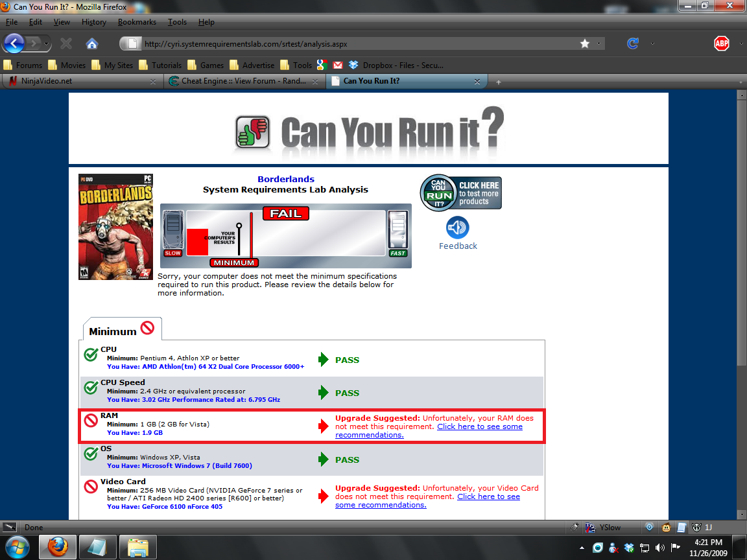Open the back/forward history dropdown arrow
The width and height of the screenshot is (747, 560).
pos(46,44)
